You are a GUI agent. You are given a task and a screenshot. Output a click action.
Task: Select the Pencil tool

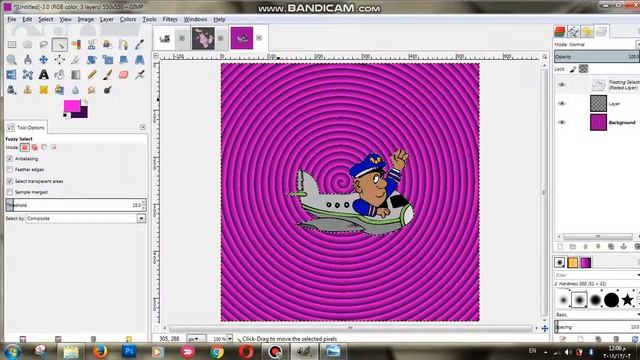pyautogui.click(x=91, y=75)
